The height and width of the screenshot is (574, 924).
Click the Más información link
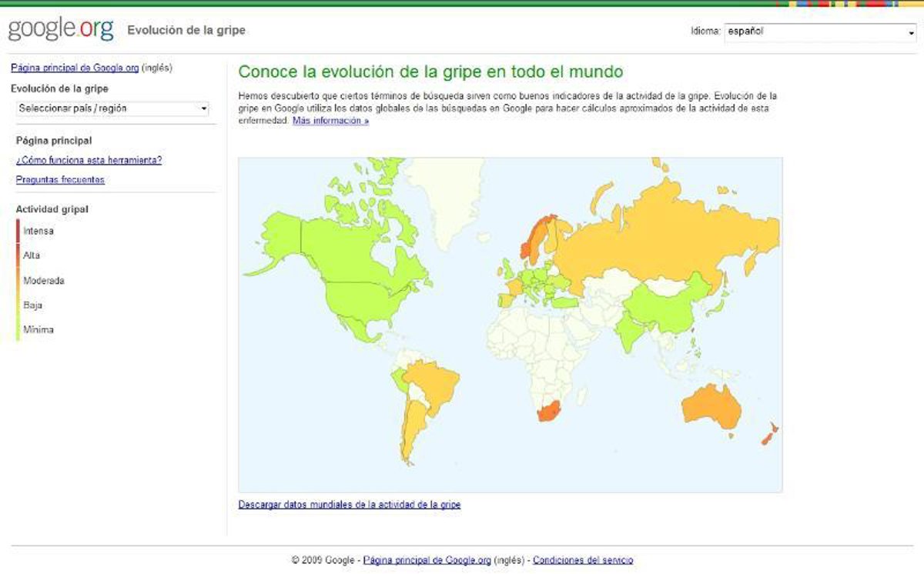tap(330, 121)
